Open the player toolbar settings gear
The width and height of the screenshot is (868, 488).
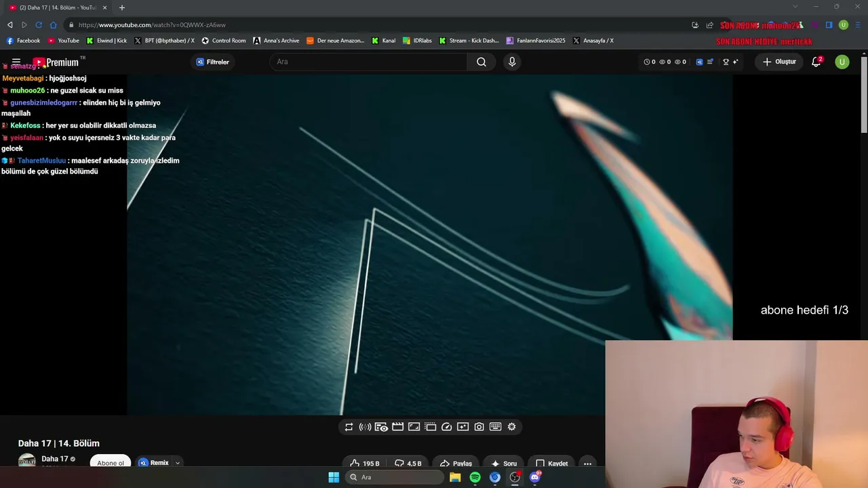click(511, 427)
